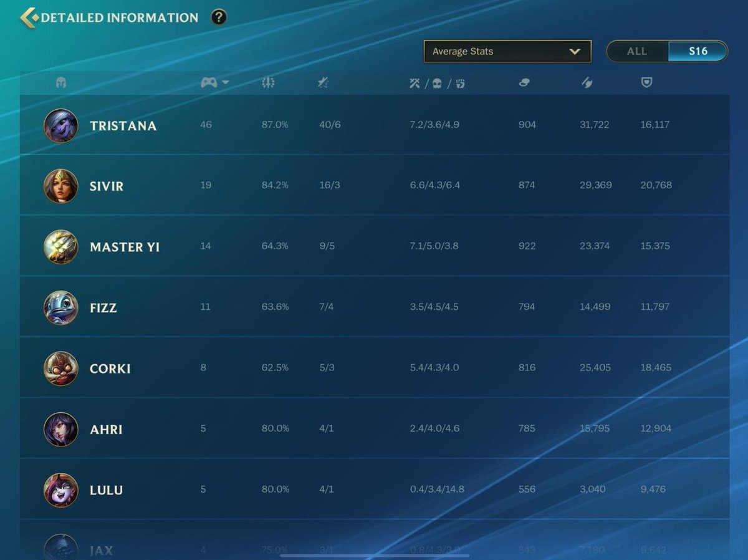The image size is (748, 560).
Task: Select the Lulu champion portrait
Action: click(61, 490)
